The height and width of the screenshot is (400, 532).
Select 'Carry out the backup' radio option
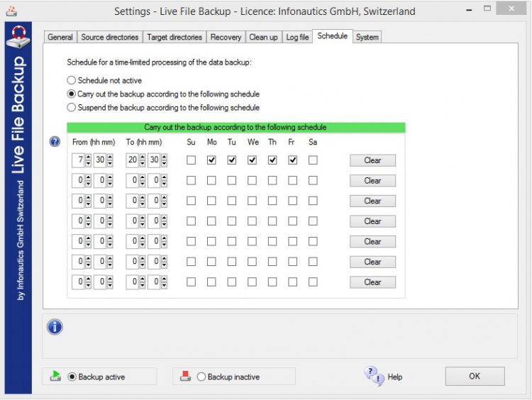point(71,94)
